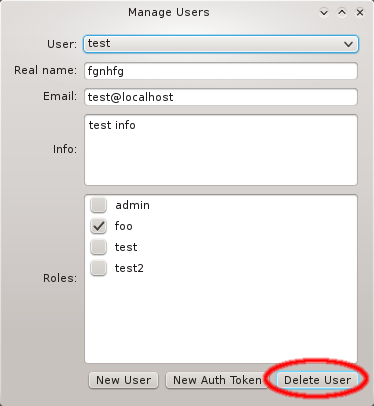Maximize the Manage Users window
The image size is (374, 406).
pos(342,13)
